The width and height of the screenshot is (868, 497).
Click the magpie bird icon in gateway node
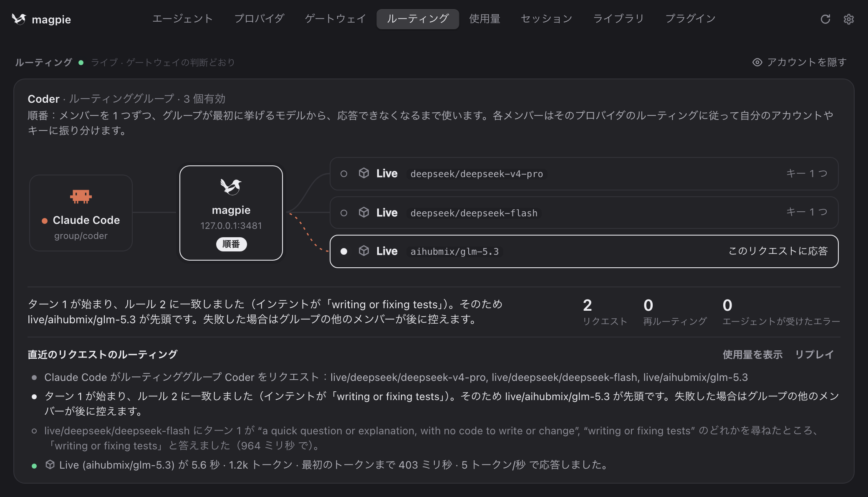231,187
